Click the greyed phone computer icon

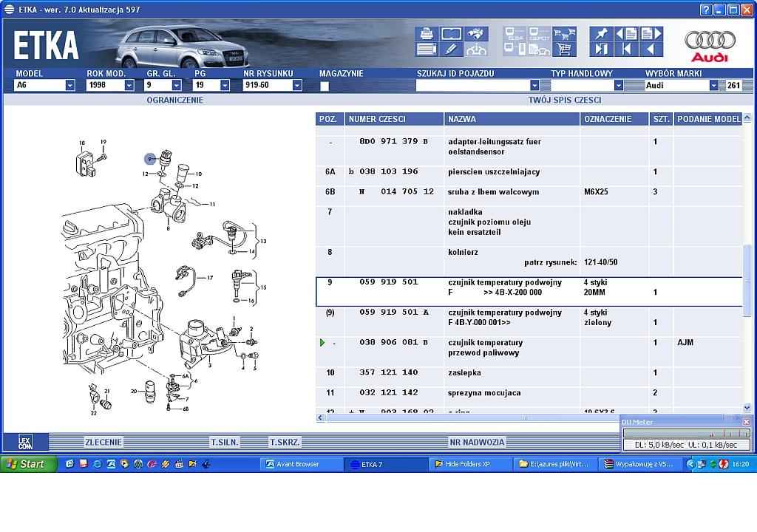515,49
